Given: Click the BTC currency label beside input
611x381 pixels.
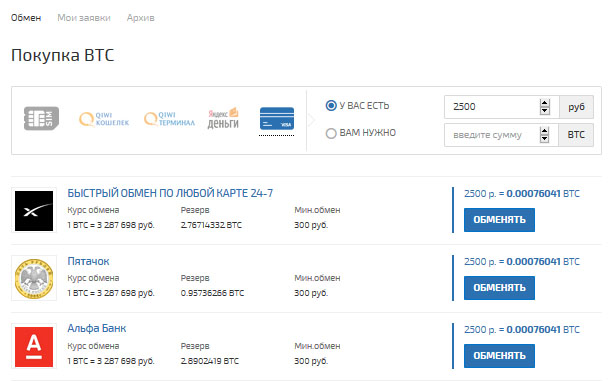Looking at the screenshot, I should click(x=576, y=135).
